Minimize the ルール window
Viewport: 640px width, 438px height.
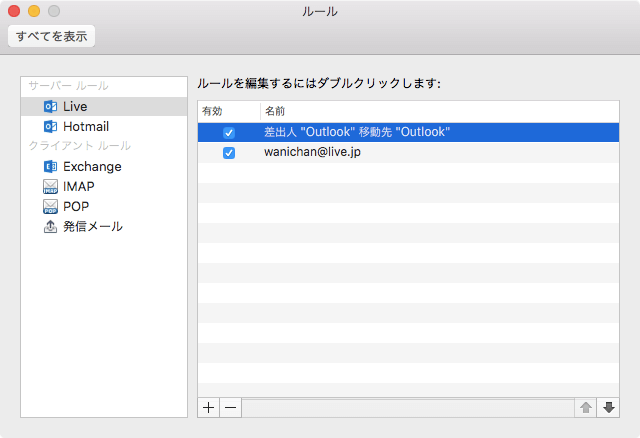click(x=34, y=11)
